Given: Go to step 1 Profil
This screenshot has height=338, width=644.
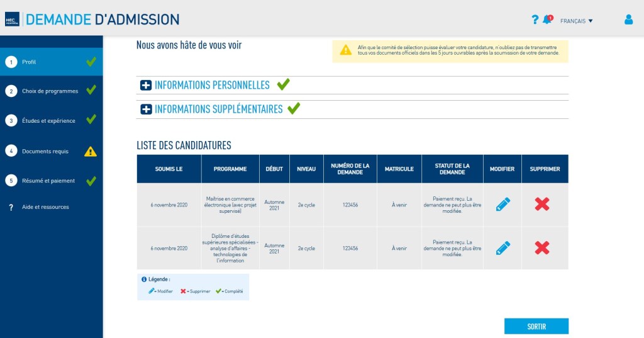Looking at the screenshot, I should click(x=29, y=62).
